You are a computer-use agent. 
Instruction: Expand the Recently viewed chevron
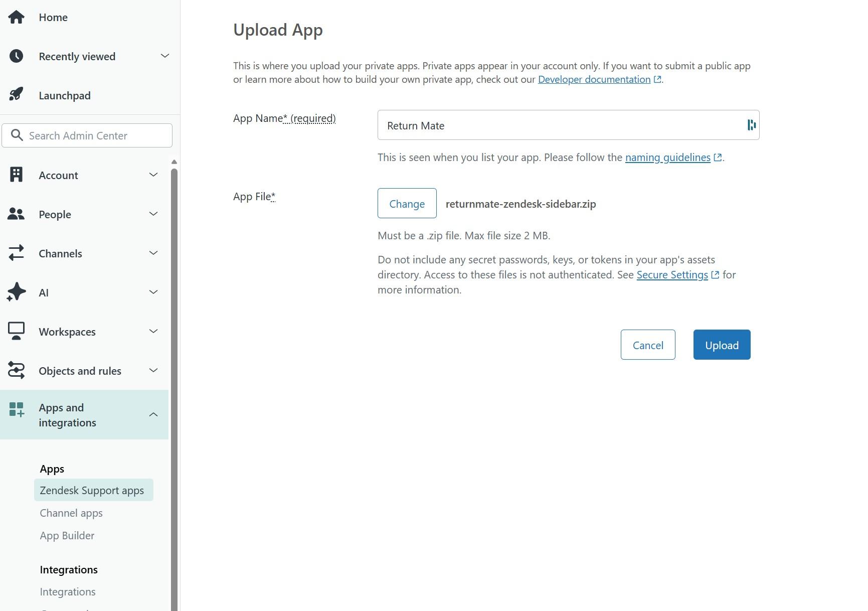pyautogui.click(x=165, y=56)
